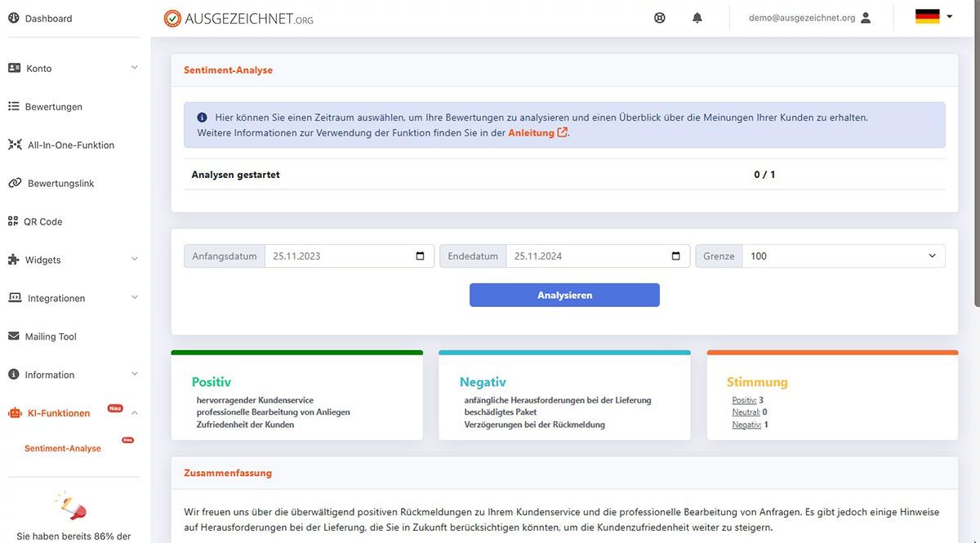Click the user profile icon beside email
The width and height of the screenshot is (980, 543).
(x=866, y=18)
